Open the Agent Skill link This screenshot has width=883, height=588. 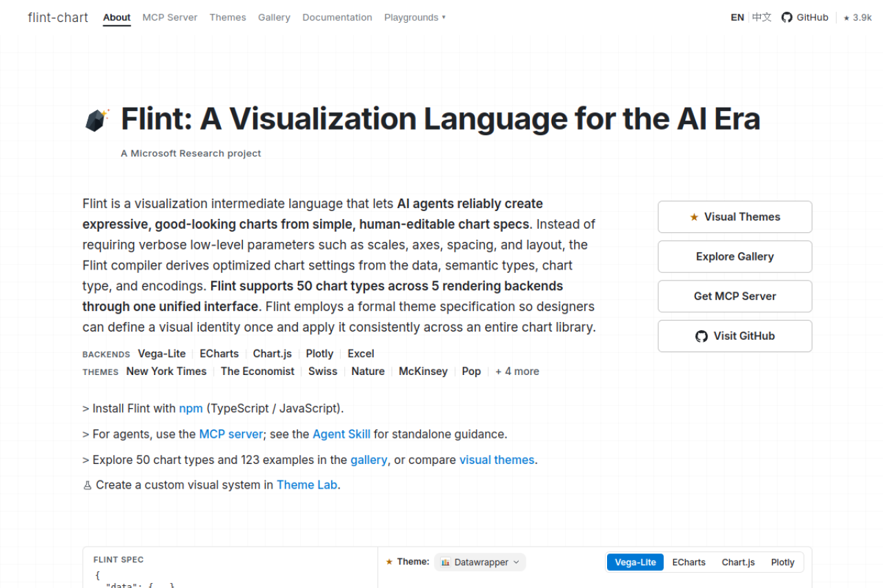click(341, 434)
